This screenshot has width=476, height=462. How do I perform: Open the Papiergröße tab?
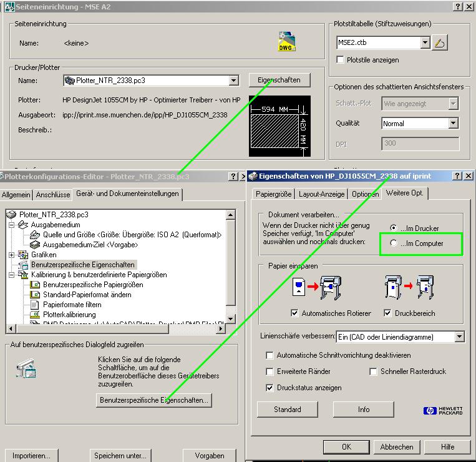click(x=273, y=194)
